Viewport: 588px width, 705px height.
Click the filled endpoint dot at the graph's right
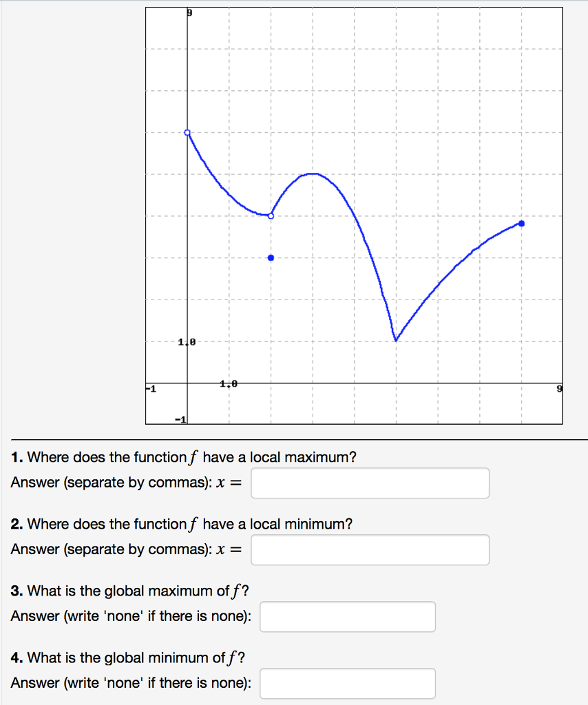coord(521,223)
